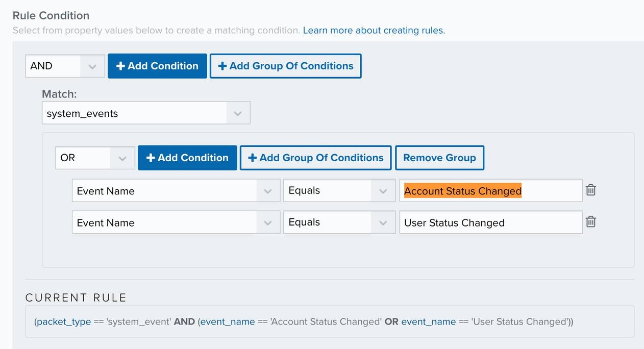The width and height of the screenshot is (644, 349).
Task: Click the top-level Add Condition button
Action: [x=157, y=66]
